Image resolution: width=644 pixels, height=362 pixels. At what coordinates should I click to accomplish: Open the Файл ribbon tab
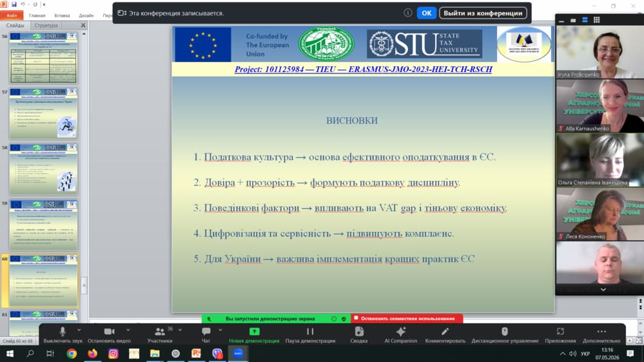(12, 15)
